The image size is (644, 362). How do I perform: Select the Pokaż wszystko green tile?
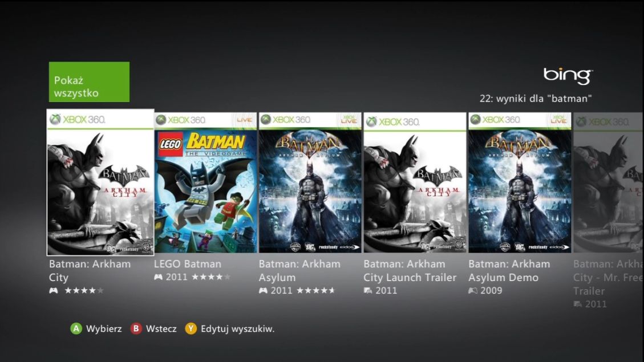click(89, 82)
